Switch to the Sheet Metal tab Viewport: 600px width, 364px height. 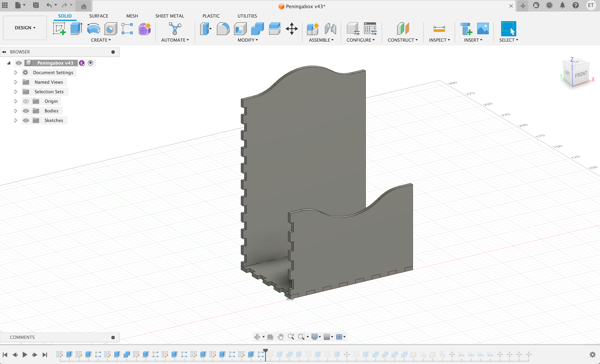pos(169,16)
